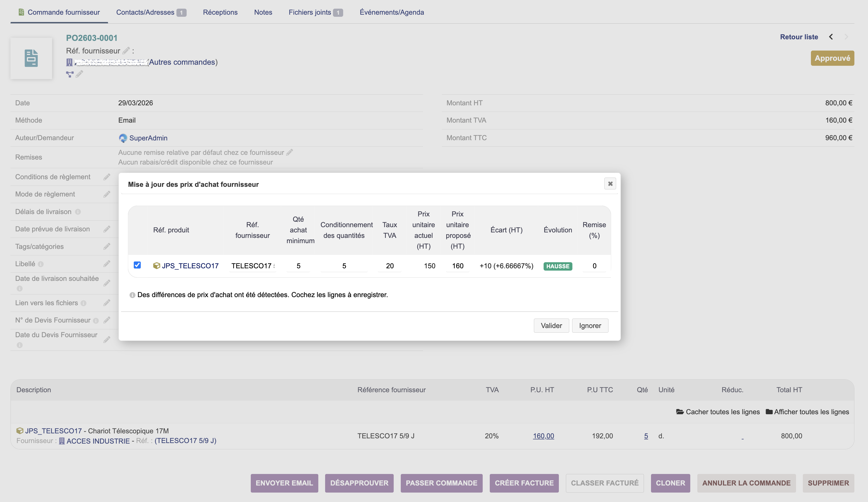Click the edit pencil for Mode de règlement
The width and height of the screenshot is (868, 502).
point(107,194)
